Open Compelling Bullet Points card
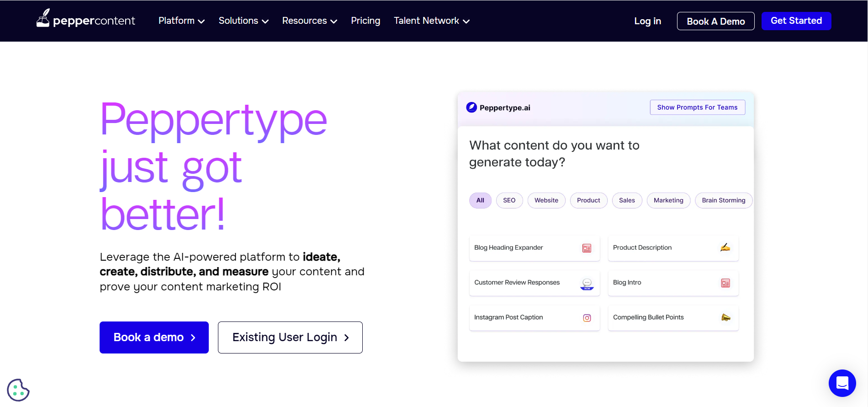The width and height of the screenshot is (868, 407). 673,317
